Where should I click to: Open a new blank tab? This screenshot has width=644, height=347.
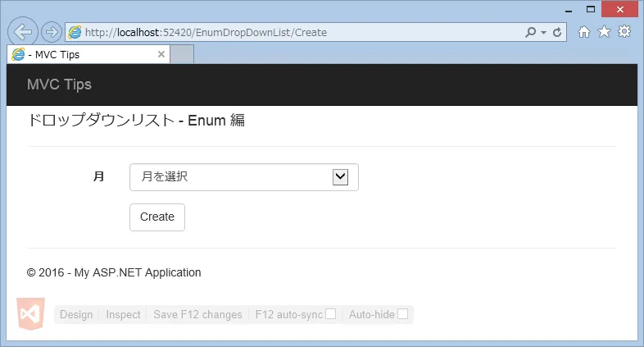point(182,54)
